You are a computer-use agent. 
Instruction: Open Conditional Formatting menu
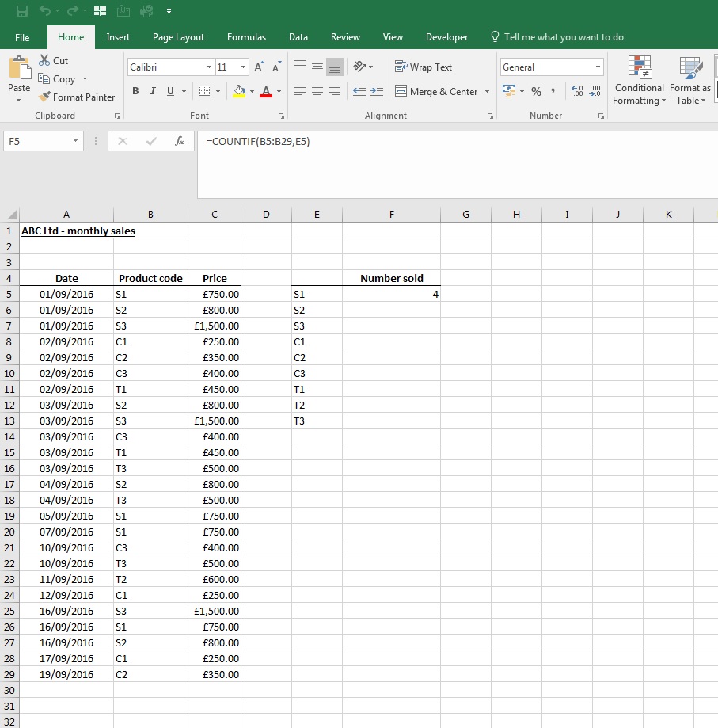639,80
